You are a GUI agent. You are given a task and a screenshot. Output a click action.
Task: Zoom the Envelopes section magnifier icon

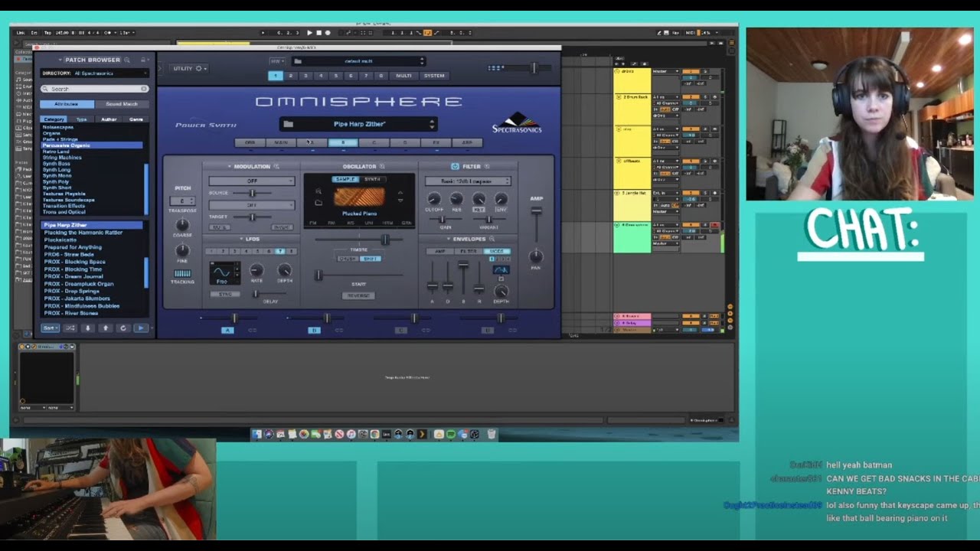493,239
